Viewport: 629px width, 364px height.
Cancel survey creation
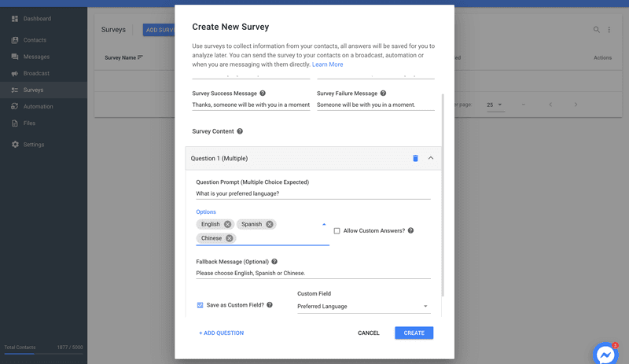[368, 333]
